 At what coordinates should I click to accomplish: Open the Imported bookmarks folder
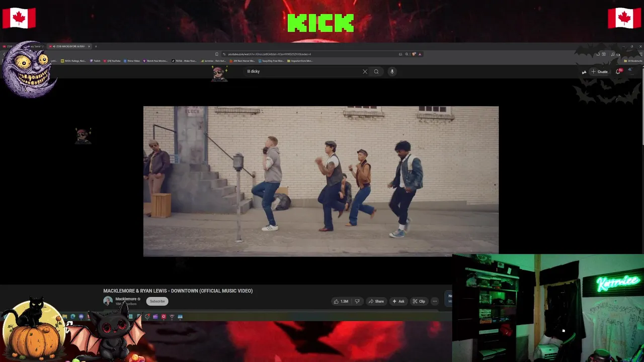tap(300, 61)
